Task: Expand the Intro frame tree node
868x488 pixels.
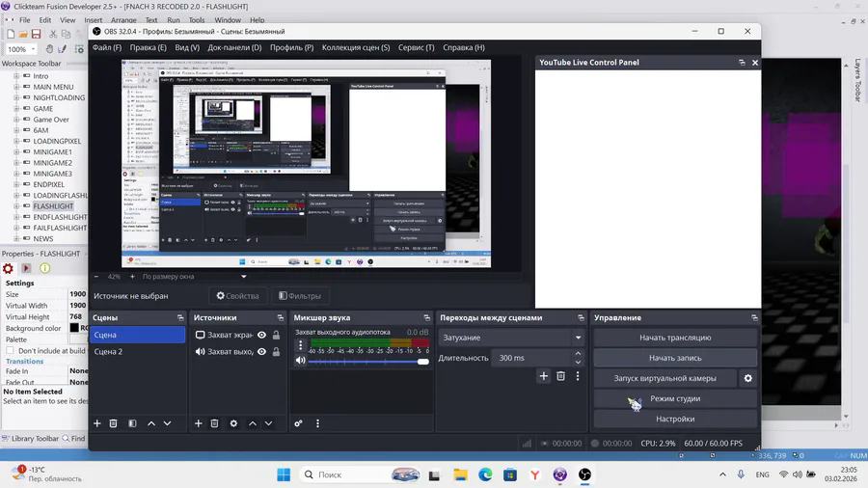Action: (x=16, y=76)
